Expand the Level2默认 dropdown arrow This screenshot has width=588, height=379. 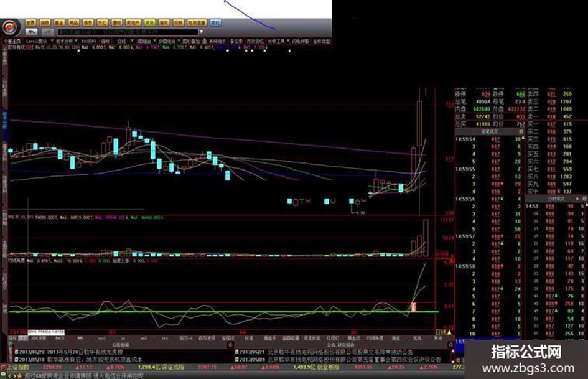(x=51, y=41)
